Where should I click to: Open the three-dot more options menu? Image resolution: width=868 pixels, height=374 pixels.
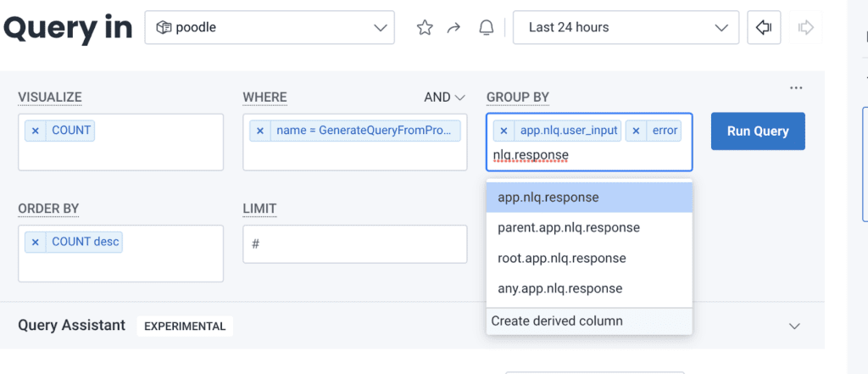(795, 87)
